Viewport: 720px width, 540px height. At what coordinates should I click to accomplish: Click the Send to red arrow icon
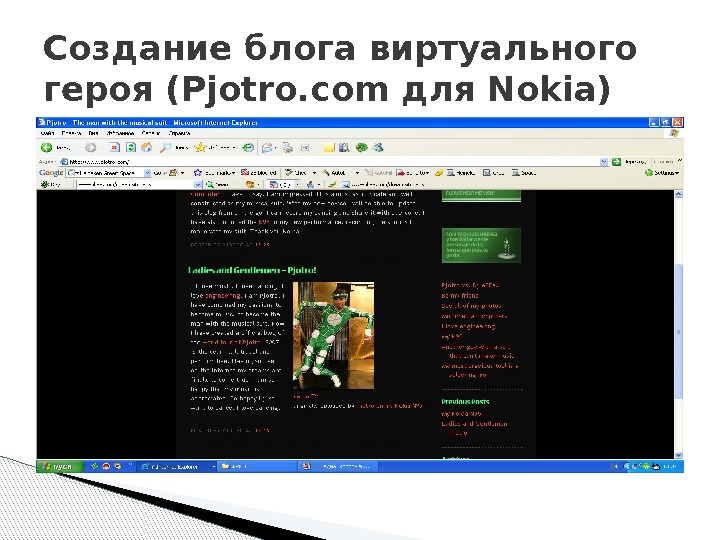(x=400, y=173)
